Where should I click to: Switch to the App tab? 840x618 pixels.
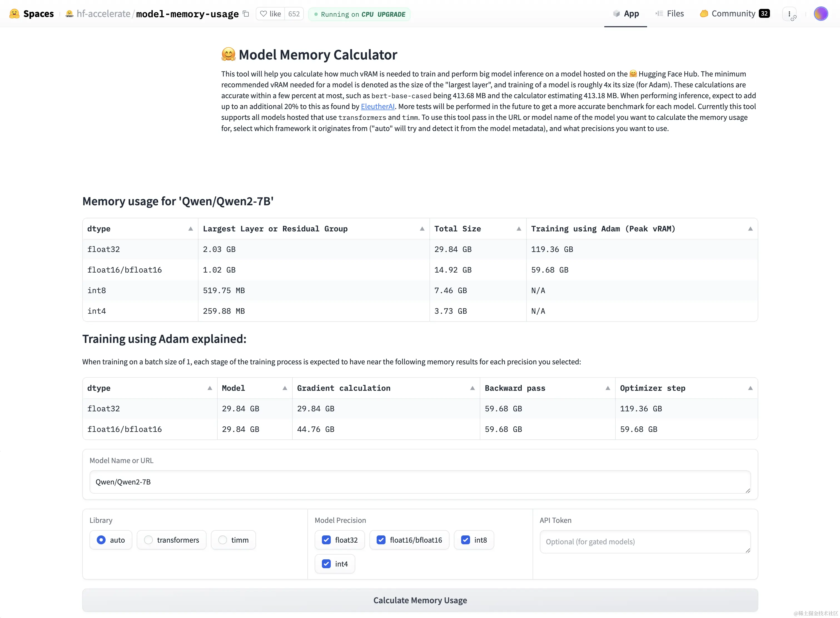(x=626, y=14)
